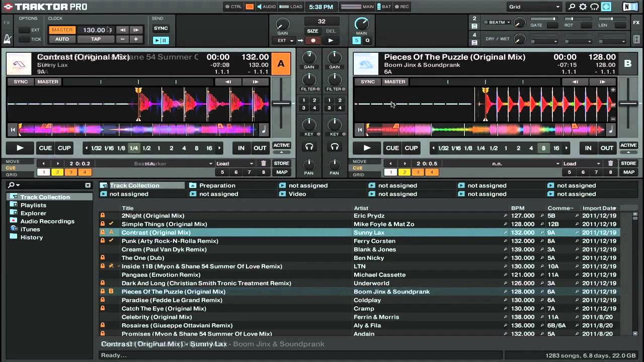Open the Video favorite folder
Viewport: 644px width, 362px height.
click(x=297, y=194)
